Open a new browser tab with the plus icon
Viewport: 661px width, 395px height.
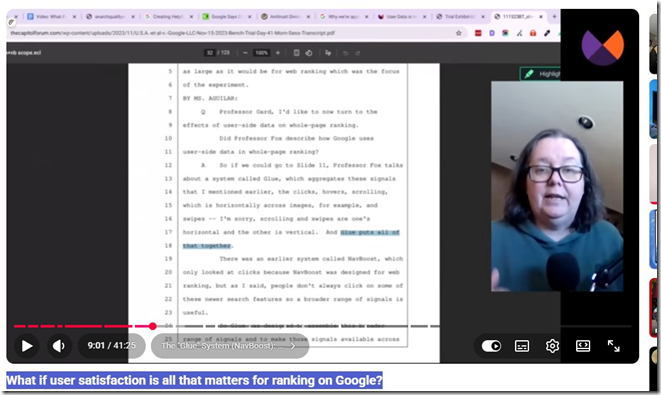pos(554,16)
